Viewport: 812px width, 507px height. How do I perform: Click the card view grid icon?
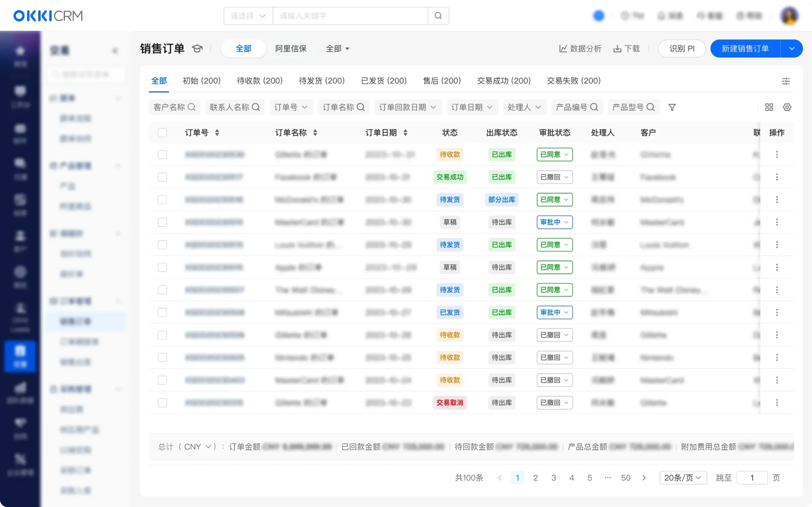point(769,107)
